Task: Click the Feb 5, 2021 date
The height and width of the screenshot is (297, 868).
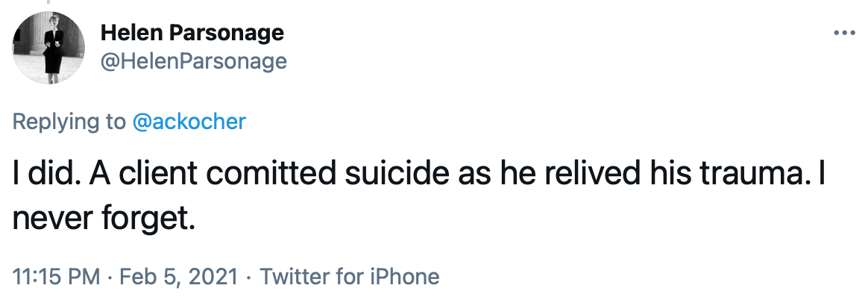Action: pos(179,276)
